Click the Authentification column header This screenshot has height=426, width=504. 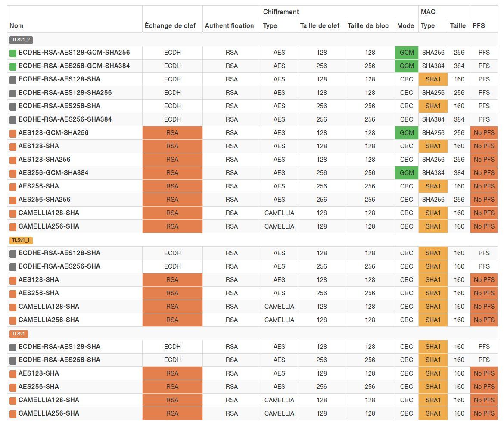229,26
